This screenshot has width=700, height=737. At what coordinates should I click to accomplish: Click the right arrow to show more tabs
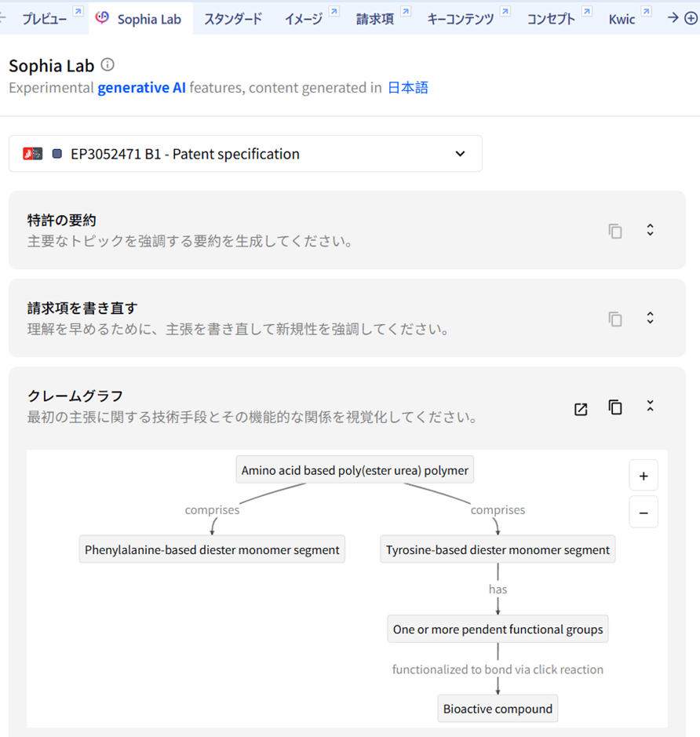tap(673, 18)
